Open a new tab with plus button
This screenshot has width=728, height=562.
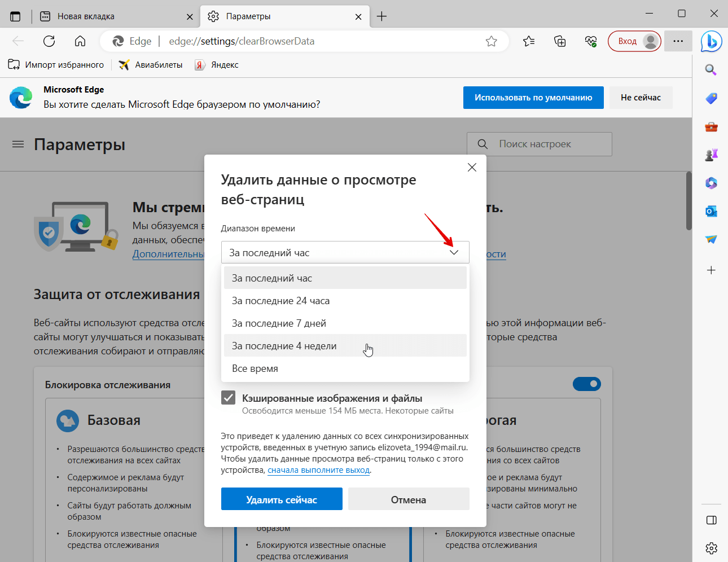coord(382,16)
